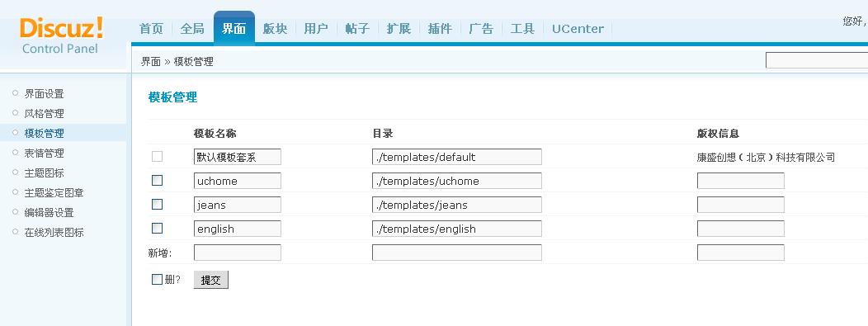The width and height of the screenshot is (868, 326).
Task: Open the 用户 top menu
Action: [x=315, y=29]
